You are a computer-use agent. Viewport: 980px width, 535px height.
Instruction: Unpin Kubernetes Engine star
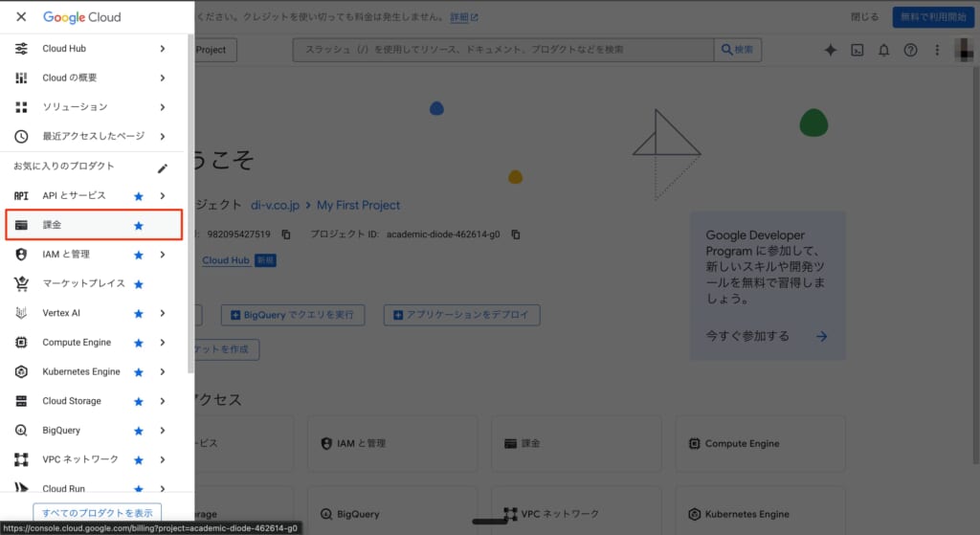[139, 372]
